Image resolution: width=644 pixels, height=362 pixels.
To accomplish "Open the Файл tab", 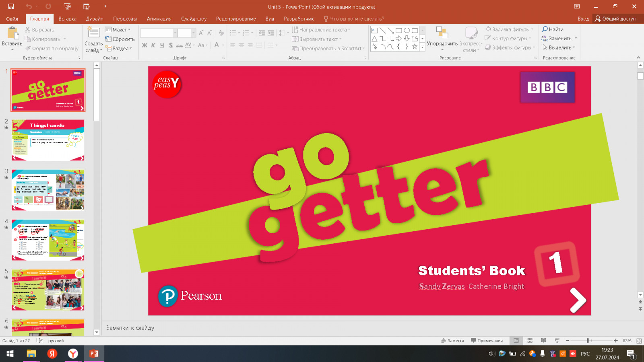I will [x=12, y=19].
